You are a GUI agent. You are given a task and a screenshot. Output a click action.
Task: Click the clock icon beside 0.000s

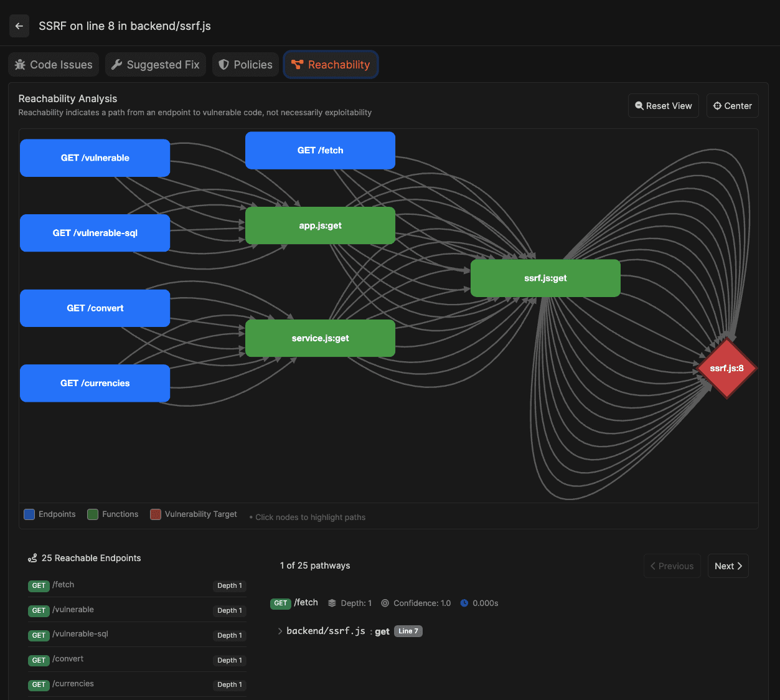[x=464, y=603]
